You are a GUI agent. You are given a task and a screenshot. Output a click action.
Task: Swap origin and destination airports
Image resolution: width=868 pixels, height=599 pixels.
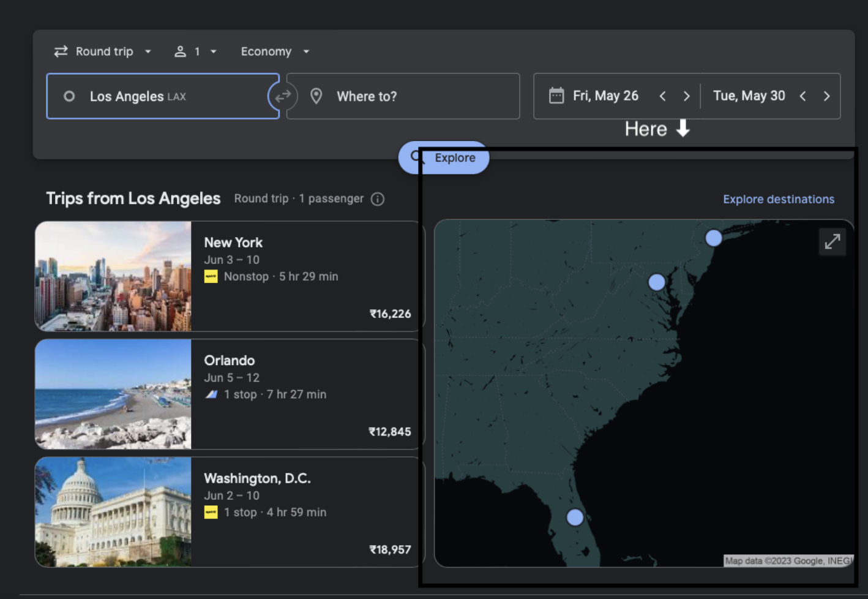(x=283, y=96)
